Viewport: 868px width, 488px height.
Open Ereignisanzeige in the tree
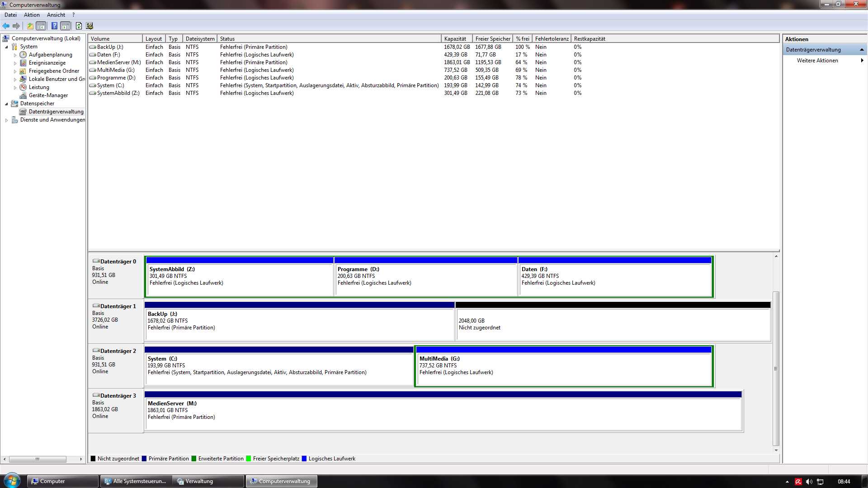pos(47,63)
